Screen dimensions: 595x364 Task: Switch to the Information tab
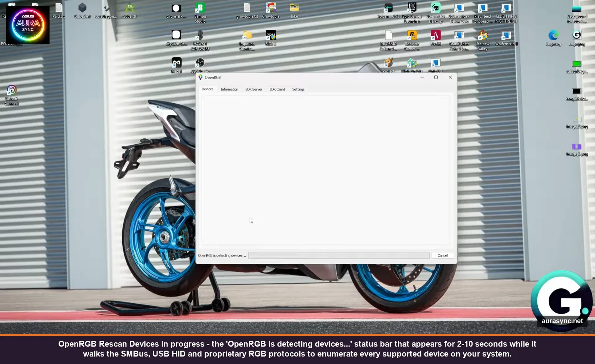pos(229,89)
